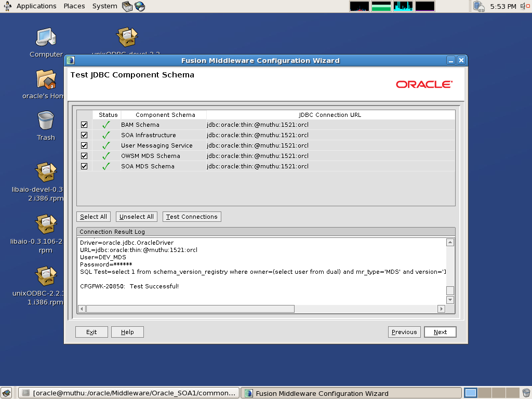
Task: Click the SOA MDS Schema green check status
Action: pos(106,166)
